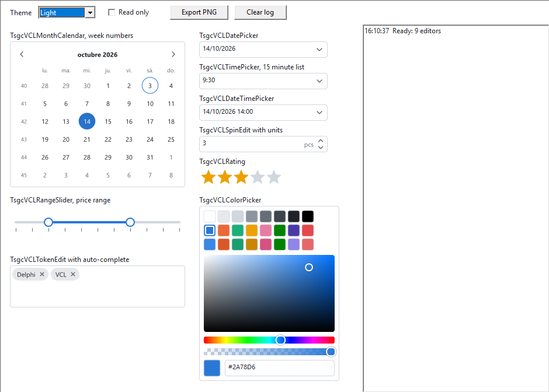Set rating to five stars

[x=274, y=177]
